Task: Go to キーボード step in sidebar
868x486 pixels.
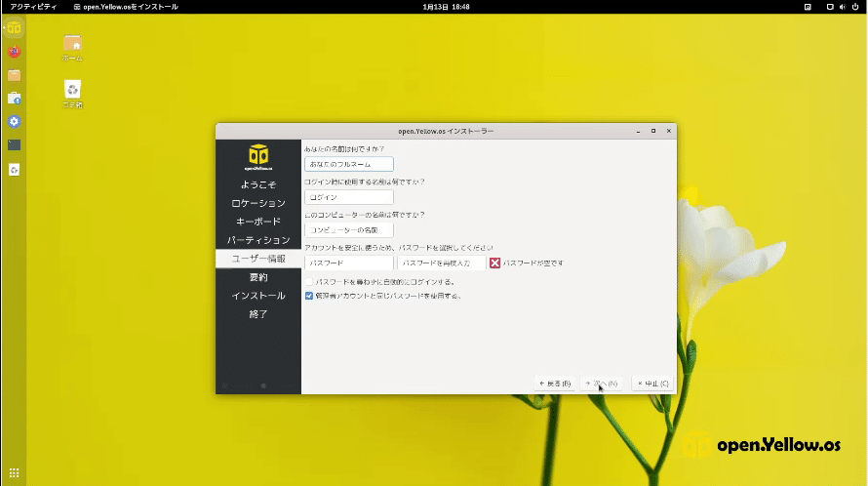Action: point(258,222)
